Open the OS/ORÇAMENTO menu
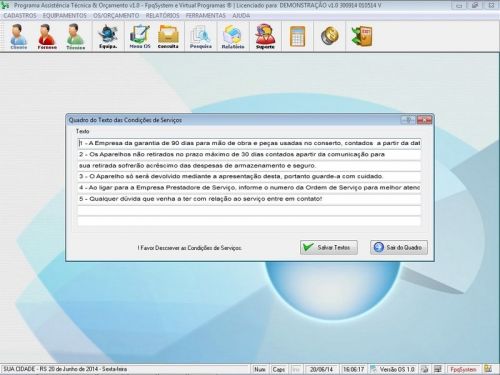Viewport: 500px width, 375px height. [x=116, y=16]
